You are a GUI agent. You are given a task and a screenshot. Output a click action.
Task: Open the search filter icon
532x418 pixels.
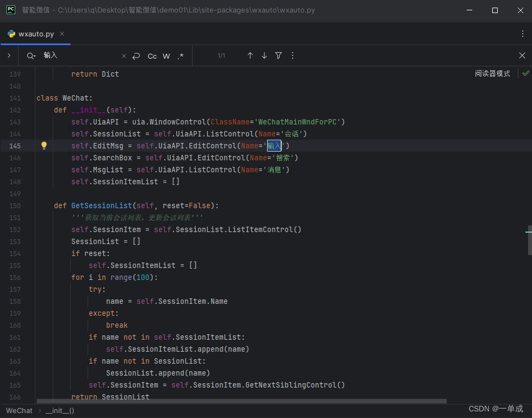(x=279, y=55)
